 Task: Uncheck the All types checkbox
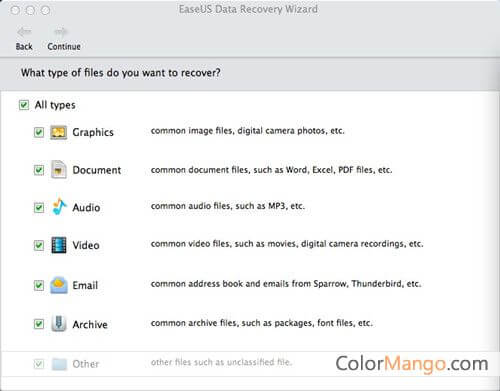tap(24, 105)
